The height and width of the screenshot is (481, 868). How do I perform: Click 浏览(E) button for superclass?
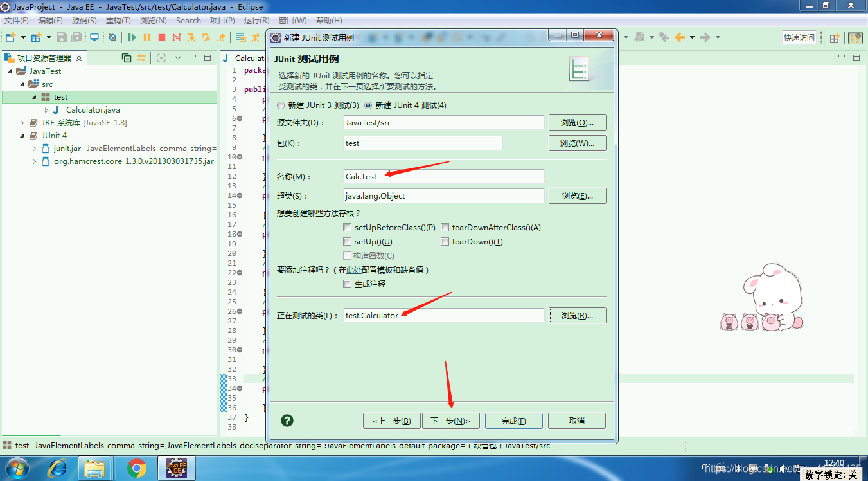pos(577,196)
